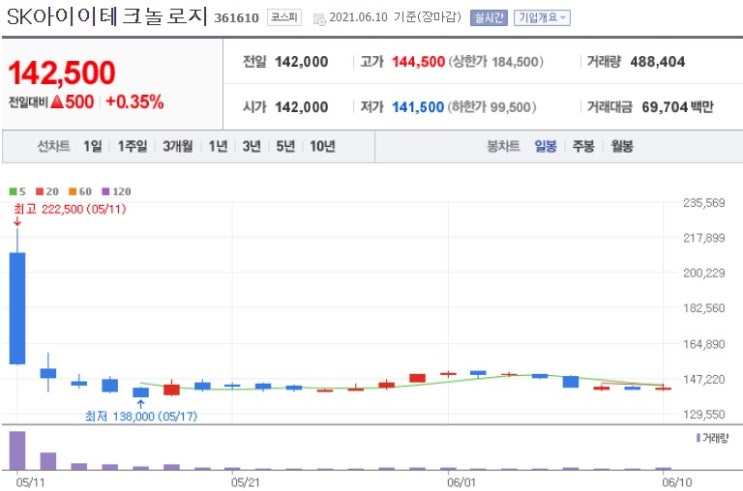This screenshot has height=491, width=743.
Task: Click the stock code 361610
Action: point(236,18)
